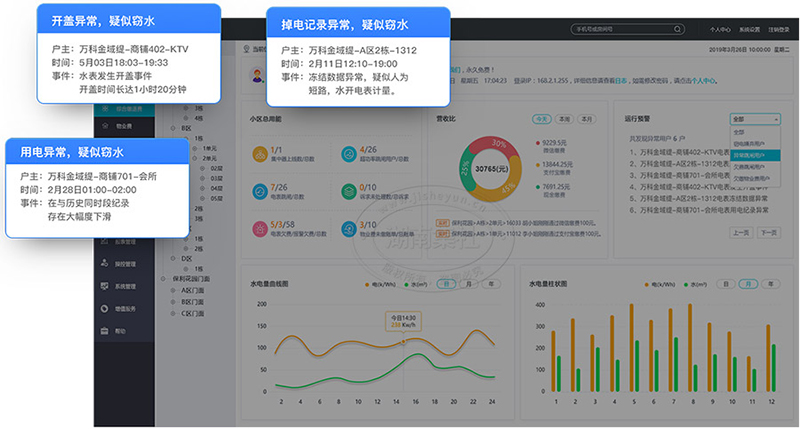The width and height of the screenshot is (800, 429).
Task: Click 下一页 button in 运行预警
Action: click(768, 231)
